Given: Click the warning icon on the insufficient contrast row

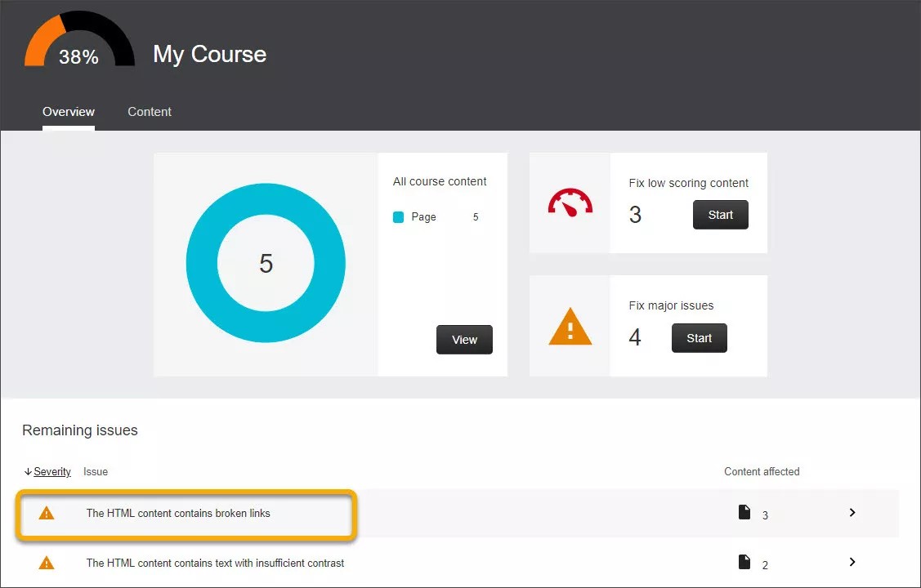Looking at the screenshot, I should pos(47,562).
